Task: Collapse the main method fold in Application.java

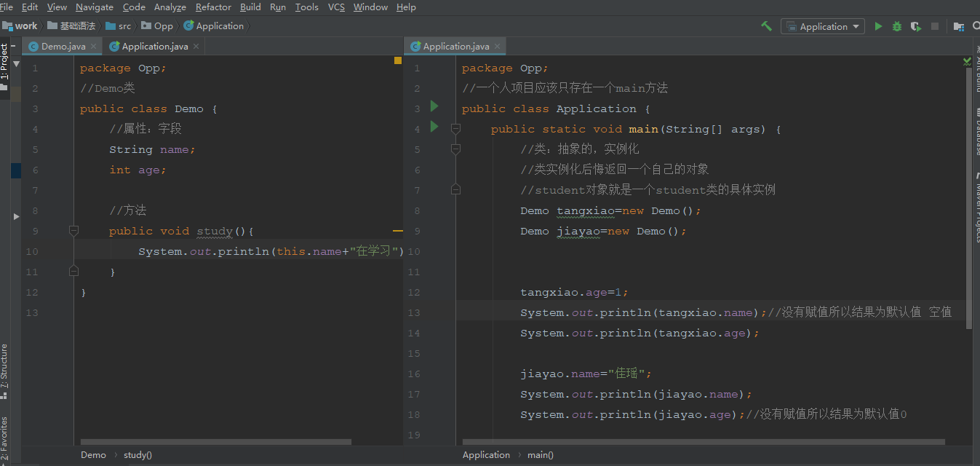Action: [x=455, y=129]
